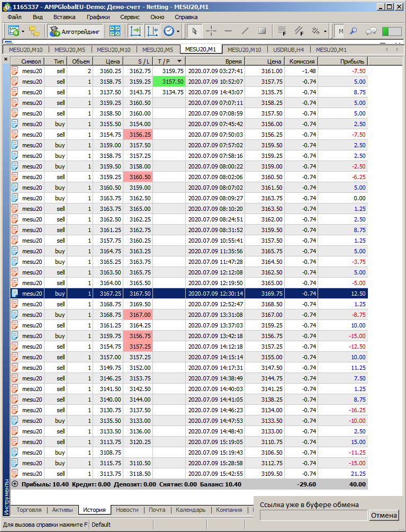Screen dimensions: 406x532
Task: Toggle chart shift (blue arrow)
Action: point(152,31)
